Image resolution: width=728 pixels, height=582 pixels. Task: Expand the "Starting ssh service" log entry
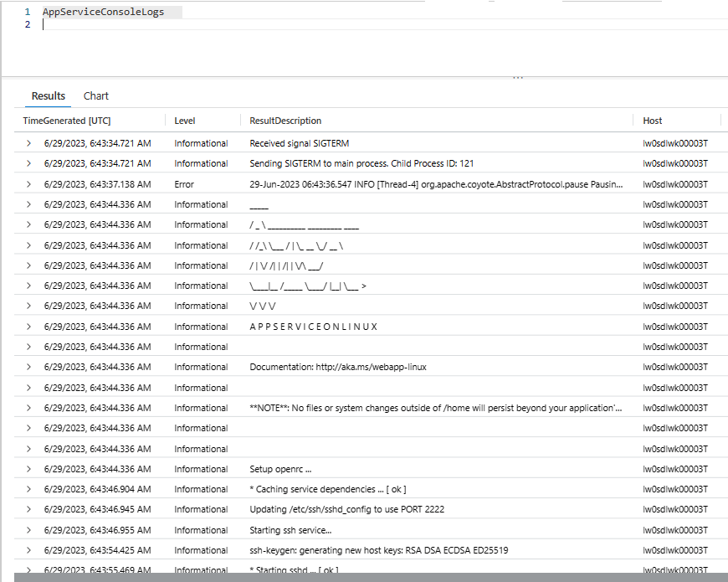click(x=28, y=530)
